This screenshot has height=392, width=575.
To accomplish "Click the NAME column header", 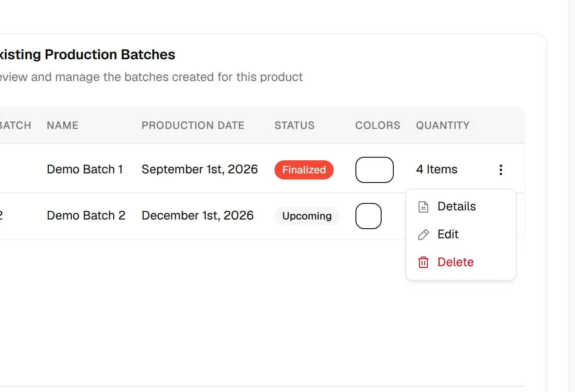I will coord(63,125).
